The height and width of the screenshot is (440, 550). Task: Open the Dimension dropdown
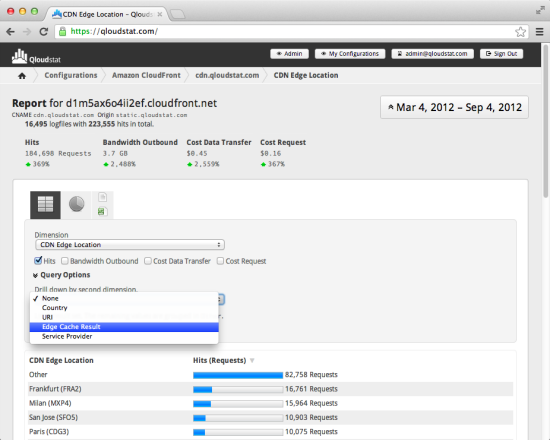point(130,245)
